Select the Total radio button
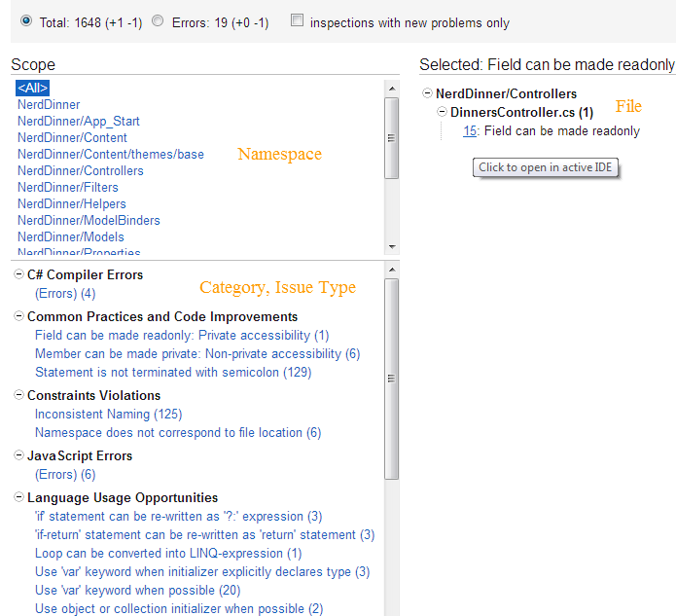This screenshot has width=676, height=616. pyautogui.click(x=25, y=20)
